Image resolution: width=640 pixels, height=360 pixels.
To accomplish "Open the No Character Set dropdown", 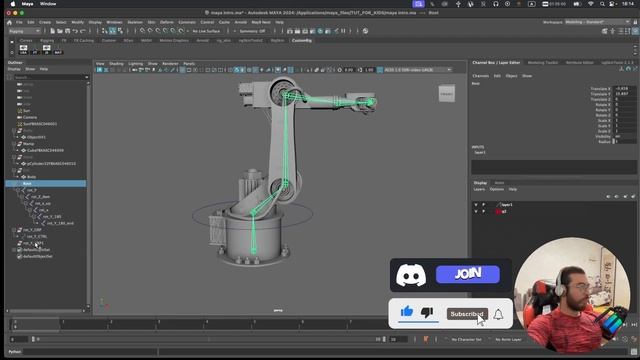I will coord(466,340).
